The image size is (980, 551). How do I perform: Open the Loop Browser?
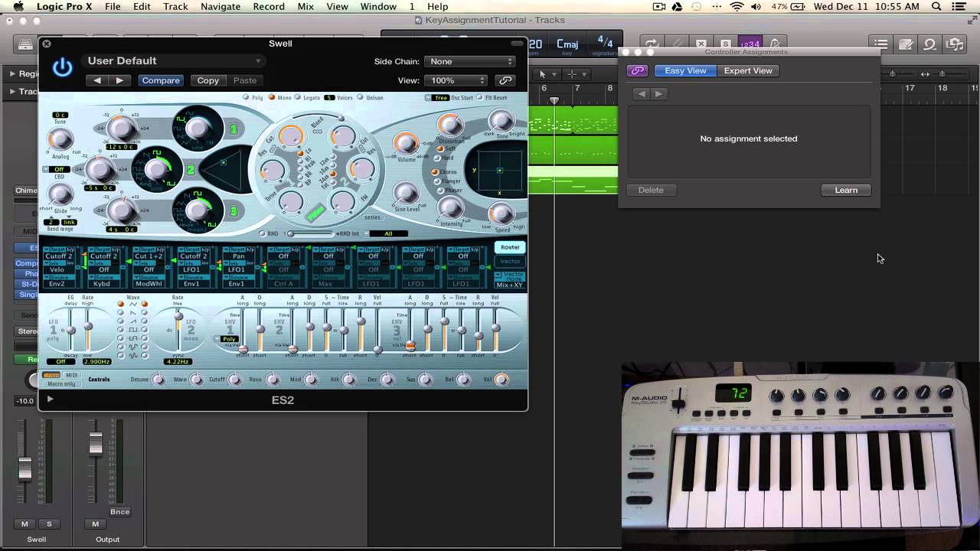[929, 44]
